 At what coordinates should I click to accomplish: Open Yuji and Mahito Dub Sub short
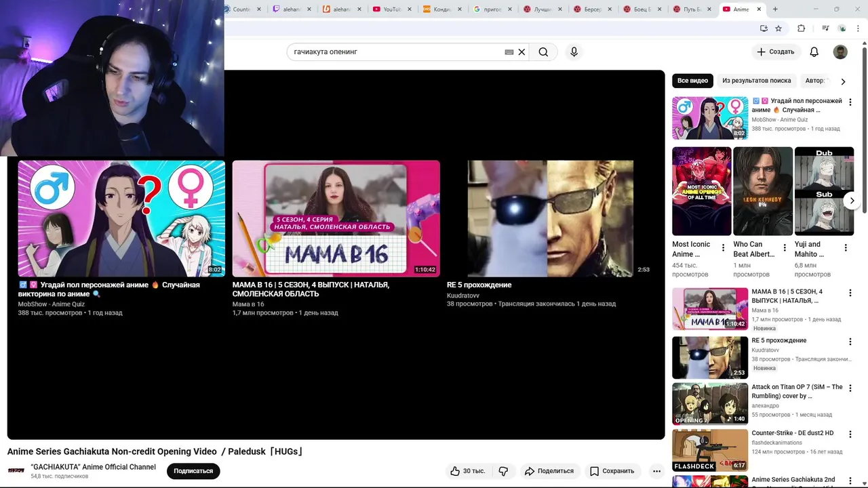coord(824,191)
